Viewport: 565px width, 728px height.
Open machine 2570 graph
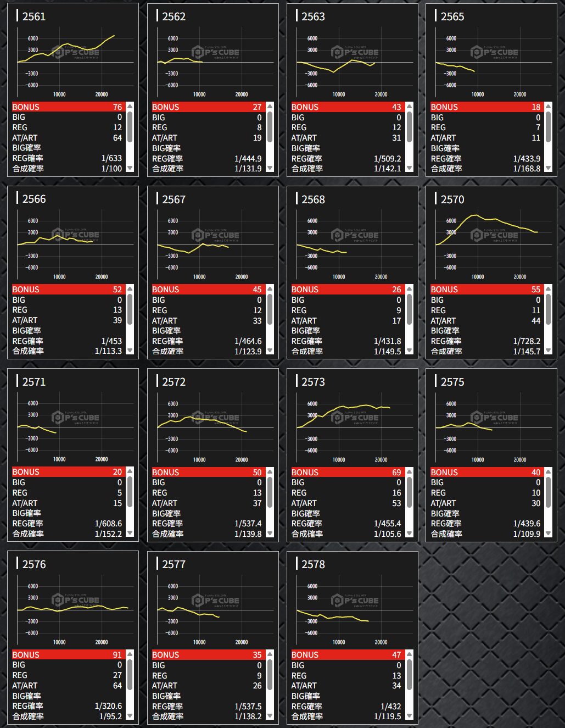[x=491, y=245]
